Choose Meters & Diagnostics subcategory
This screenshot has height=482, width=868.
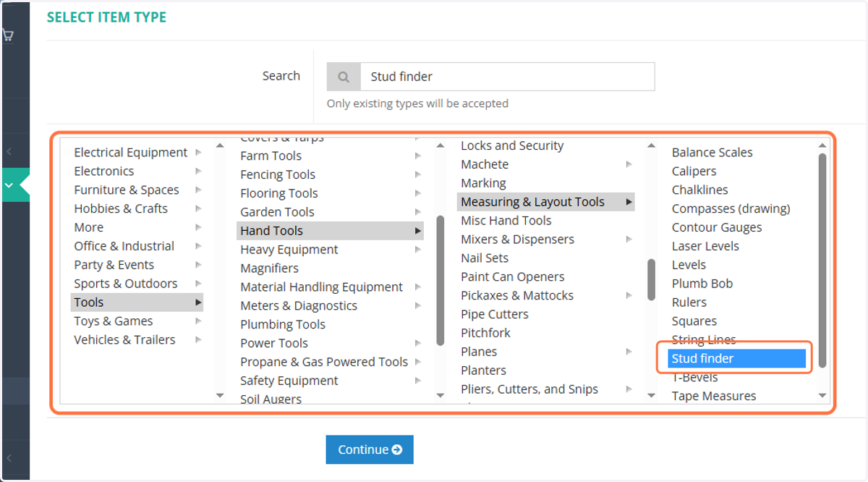click(x=299, y=306)
